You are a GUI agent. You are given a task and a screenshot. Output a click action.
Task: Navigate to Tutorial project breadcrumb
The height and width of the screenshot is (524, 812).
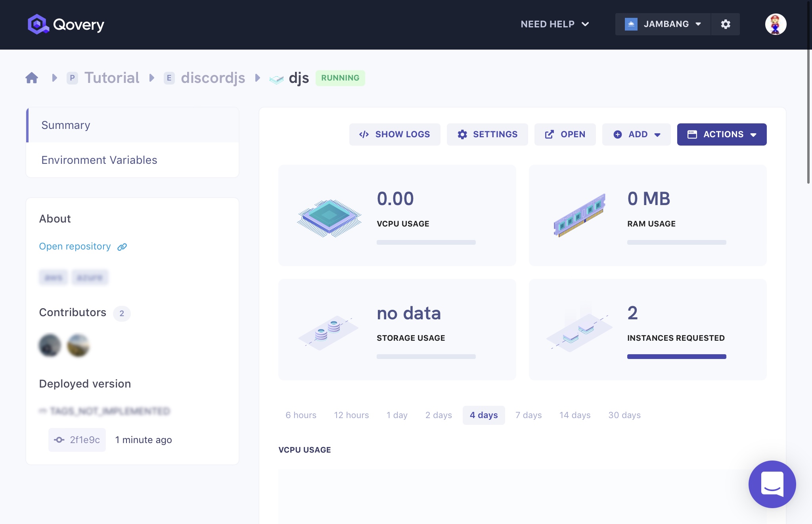pyautogui.click(x=111, y=78)
